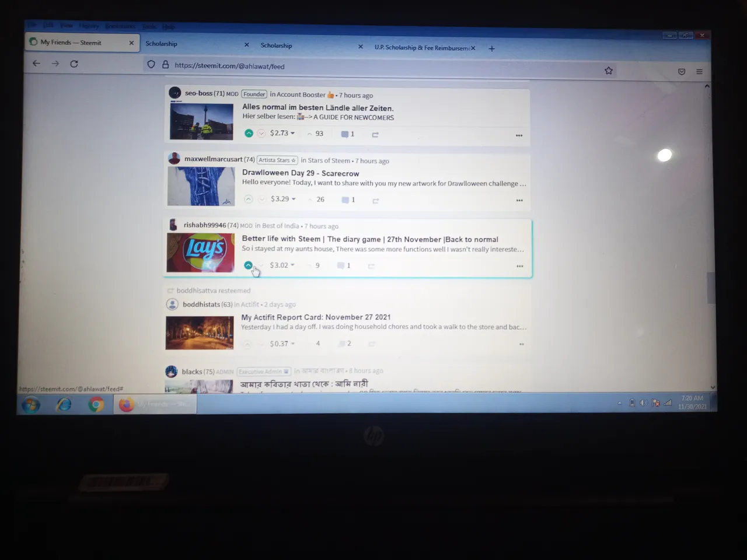Open the Windows Start menu

31,404
